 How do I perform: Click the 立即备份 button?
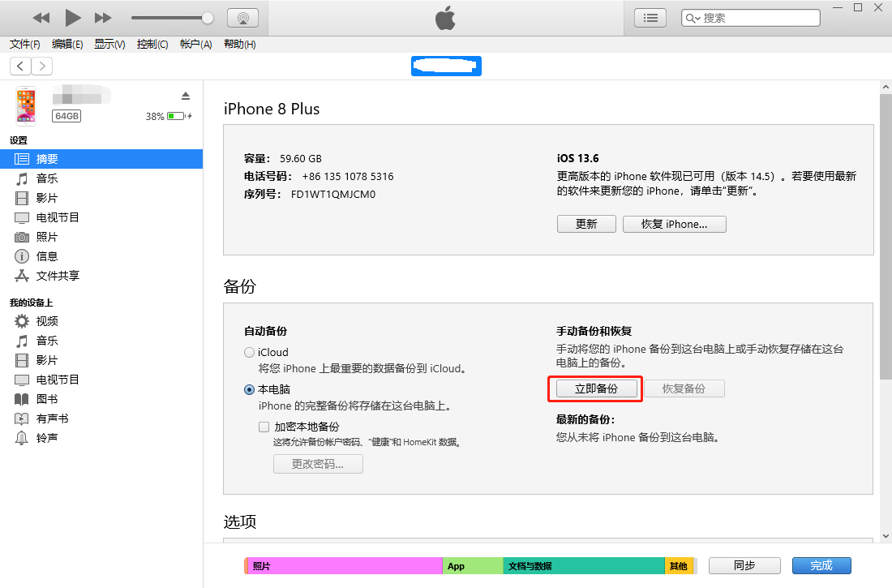594,388
